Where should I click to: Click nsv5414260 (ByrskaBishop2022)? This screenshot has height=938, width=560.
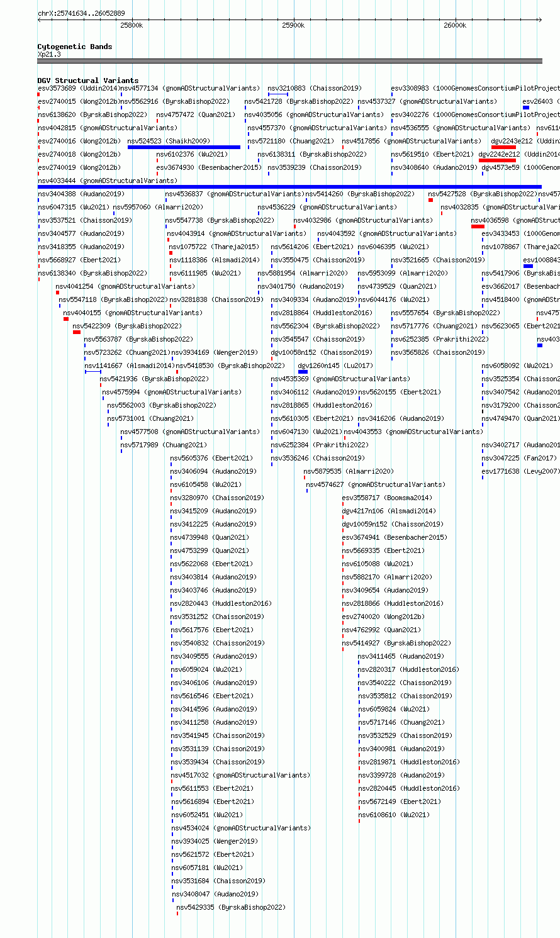[x=360, y=194]
